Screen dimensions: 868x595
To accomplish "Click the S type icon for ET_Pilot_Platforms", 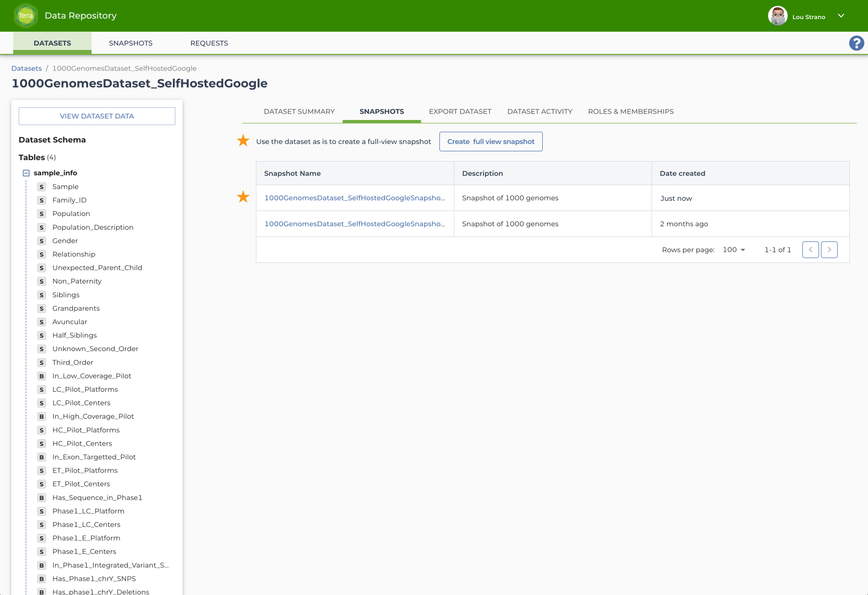I will click(x=42, y=471).
